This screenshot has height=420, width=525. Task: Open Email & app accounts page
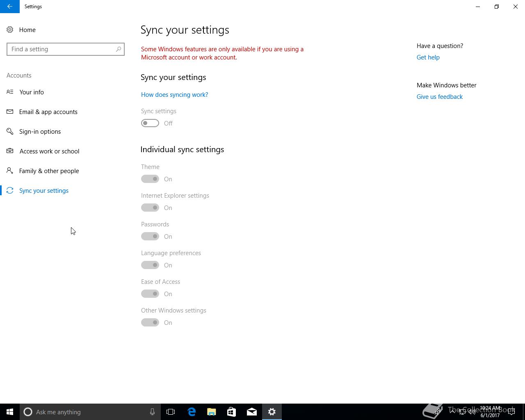[x=66, y=112]
